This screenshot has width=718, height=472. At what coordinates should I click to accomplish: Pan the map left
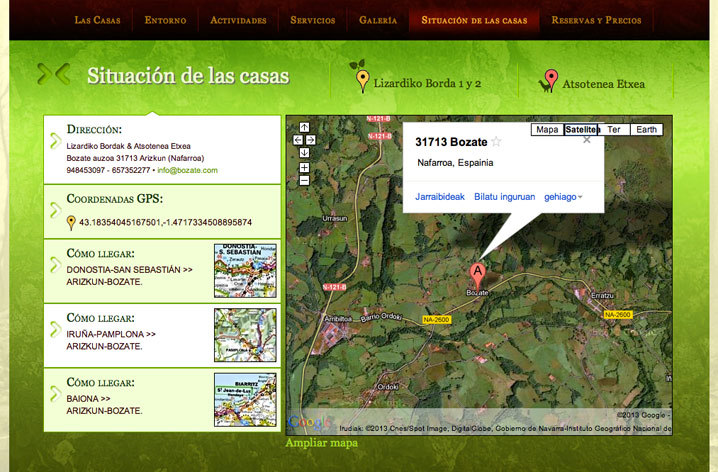click(x=298, y=140)
